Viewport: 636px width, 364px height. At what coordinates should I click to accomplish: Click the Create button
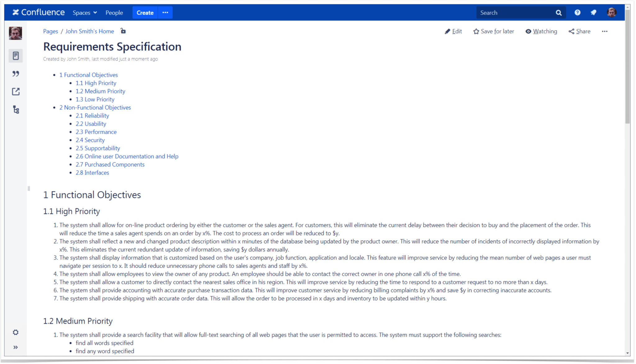[145, 13]
